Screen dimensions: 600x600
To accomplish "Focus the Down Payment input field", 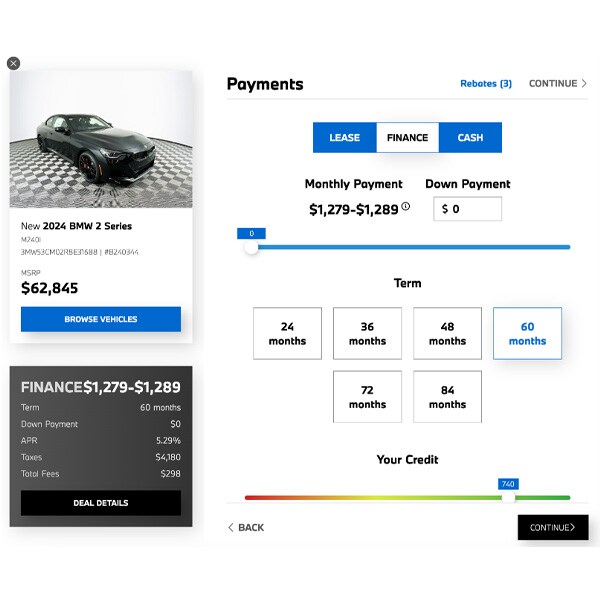I will point(467,209).
